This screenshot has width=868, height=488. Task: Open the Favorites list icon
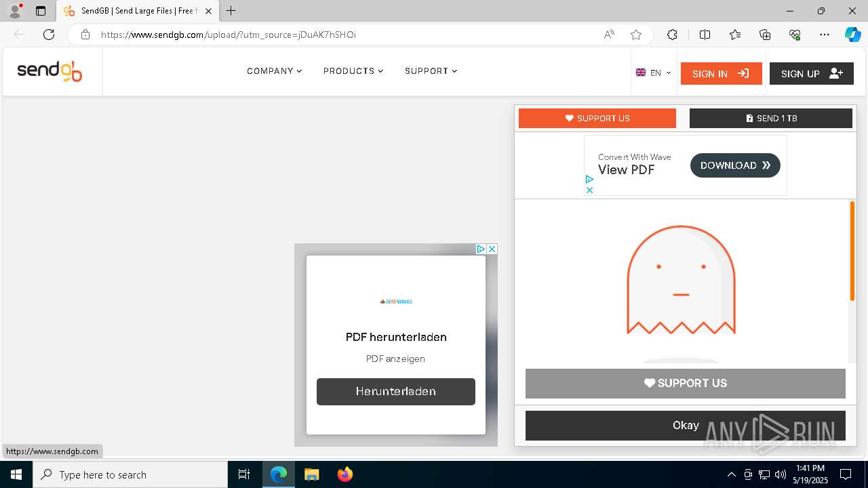[735, 35]
